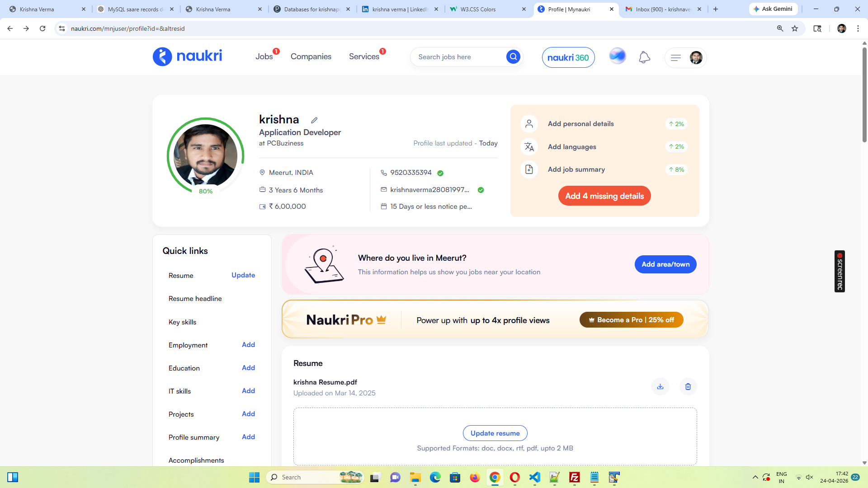This screenshot has height=488, width=868.
Task: Open the Companies menu
Action: tap(311, 56)
